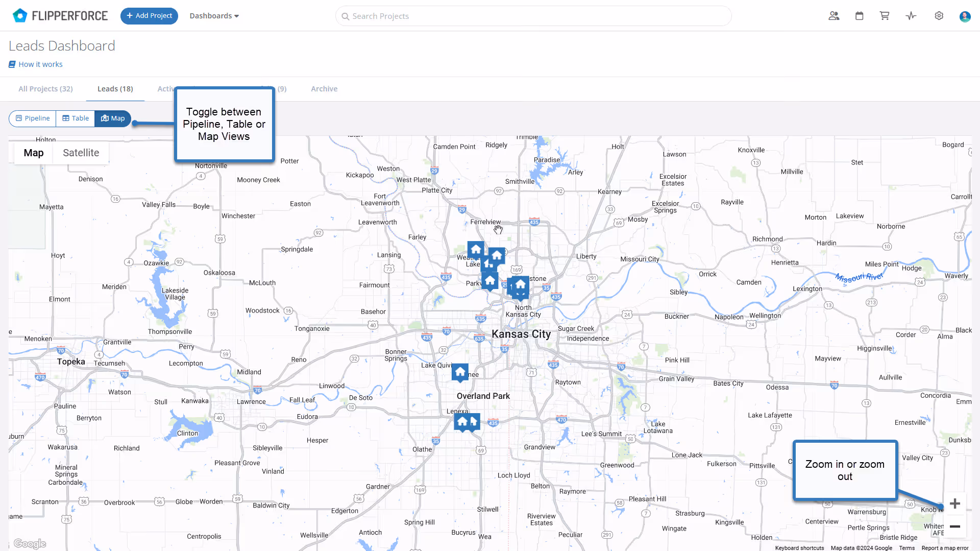The image size is (980, 551).
Task: Select the Map view toggle
Action: click(113, 118)
